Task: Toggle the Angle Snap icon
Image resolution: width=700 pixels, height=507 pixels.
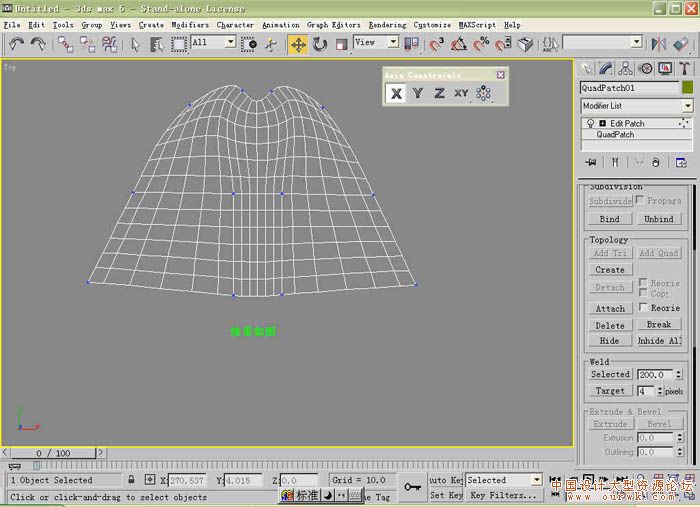Action: click(459, 44)
